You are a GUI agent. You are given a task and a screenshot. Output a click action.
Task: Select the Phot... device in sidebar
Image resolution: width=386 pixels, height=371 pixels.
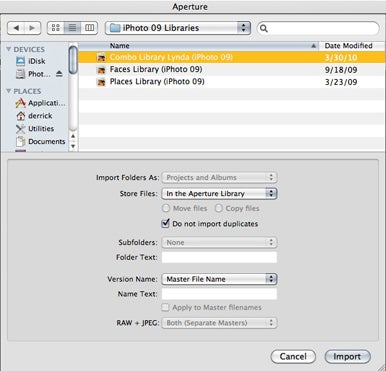(34, 74)
